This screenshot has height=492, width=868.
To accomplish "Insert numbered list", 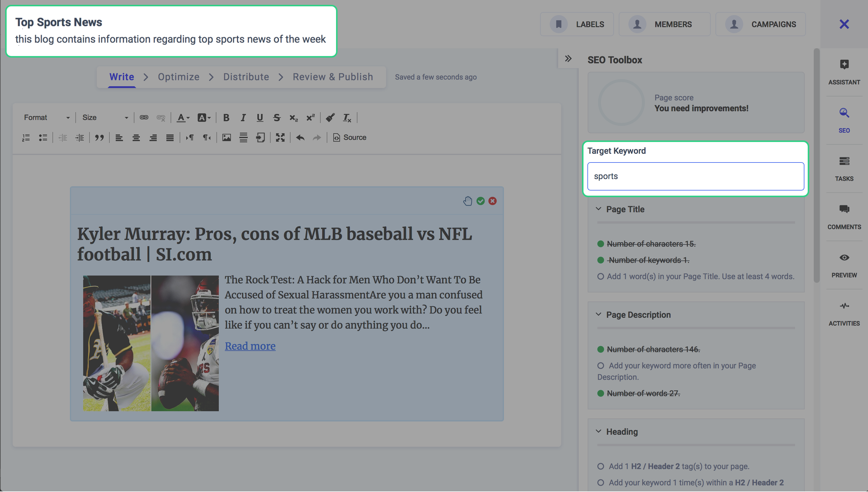I will click(26, 137).
